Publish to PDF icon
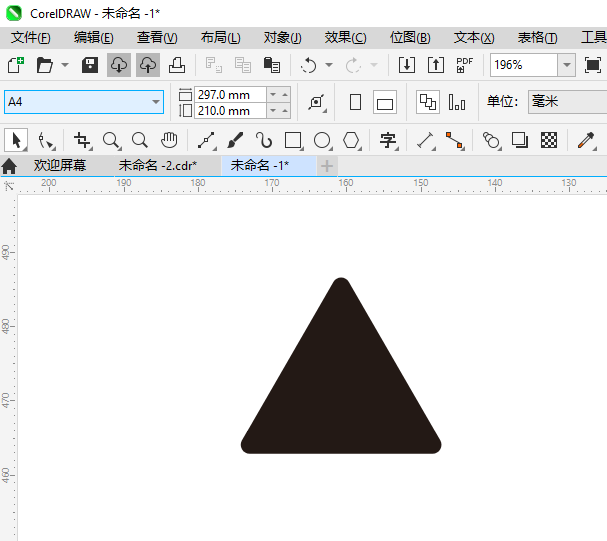 [465, 65]
